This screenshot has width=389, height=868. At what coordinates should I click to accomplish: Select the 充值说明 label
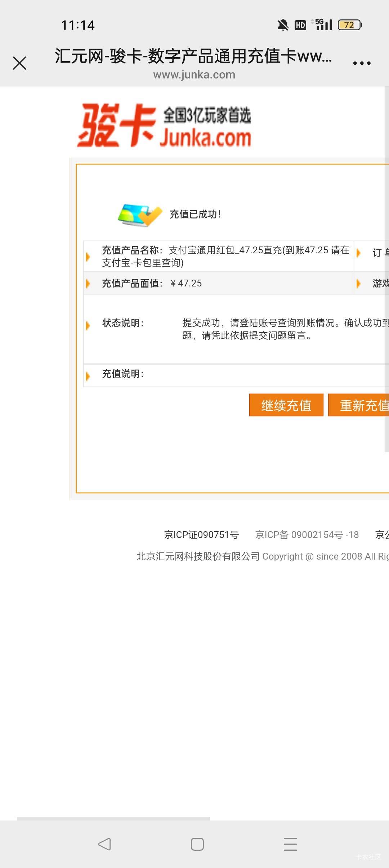click(x=123, y=374)
